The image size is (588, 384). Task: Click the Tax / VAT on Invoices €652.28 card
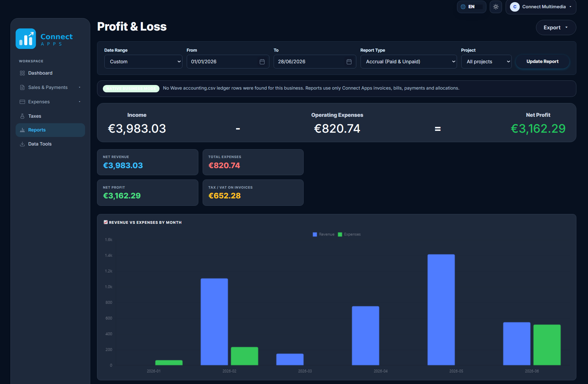pyautogui.click(x=253, y=193)
